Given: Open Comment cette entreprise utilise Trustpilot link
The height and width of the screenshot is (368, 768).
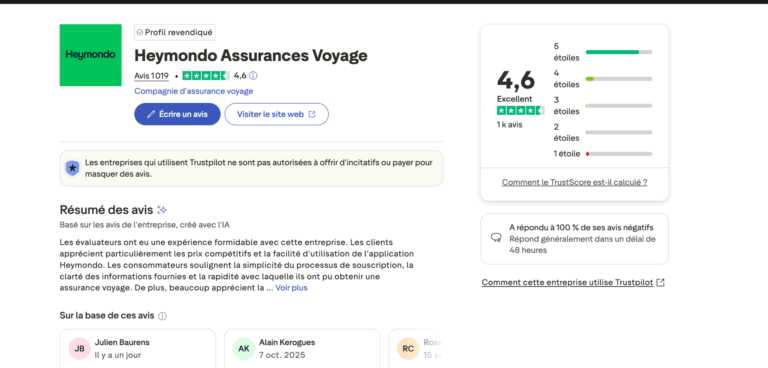Looking at the screenshot, I should tap(567, 283).
